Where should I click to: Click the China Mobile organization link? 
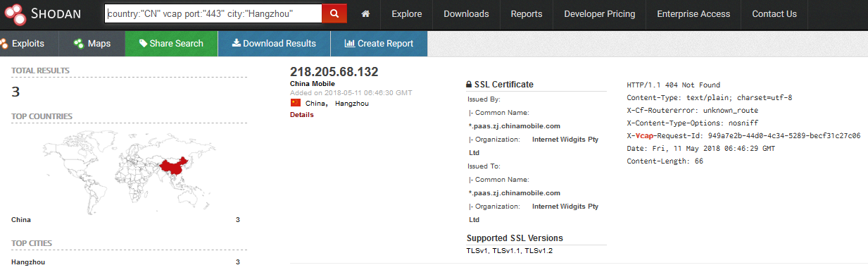tap(313, 84)
